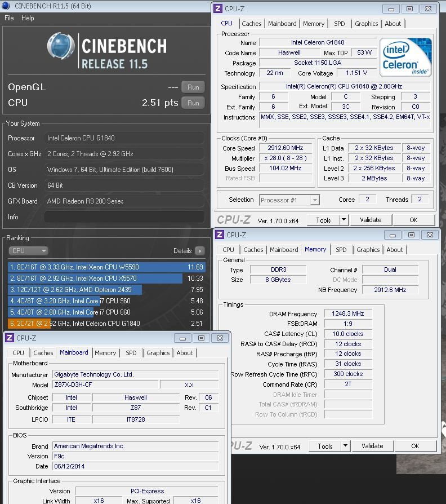Image resolution: width=446 pixels, height=504 pixels.
Task: Maximize the Memory CPU-Z window
Action: 411,235
